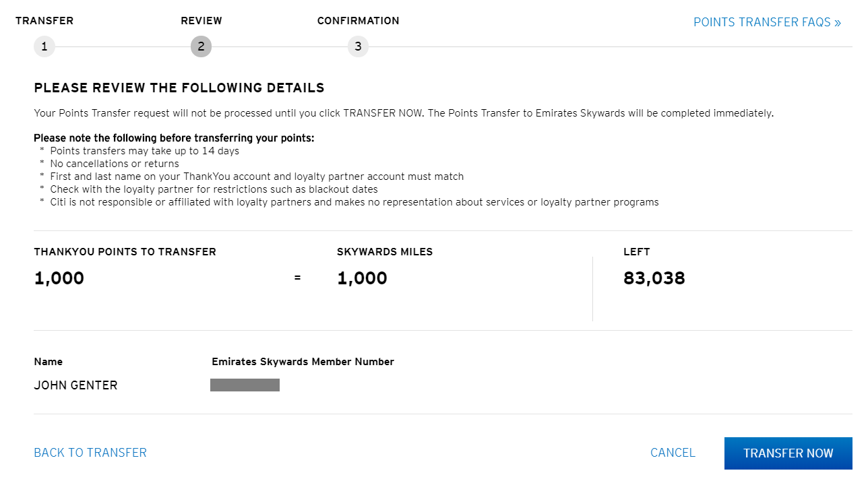
Task: Click the redacted Skywards Member Number field
Action: [x=245, y=385]
